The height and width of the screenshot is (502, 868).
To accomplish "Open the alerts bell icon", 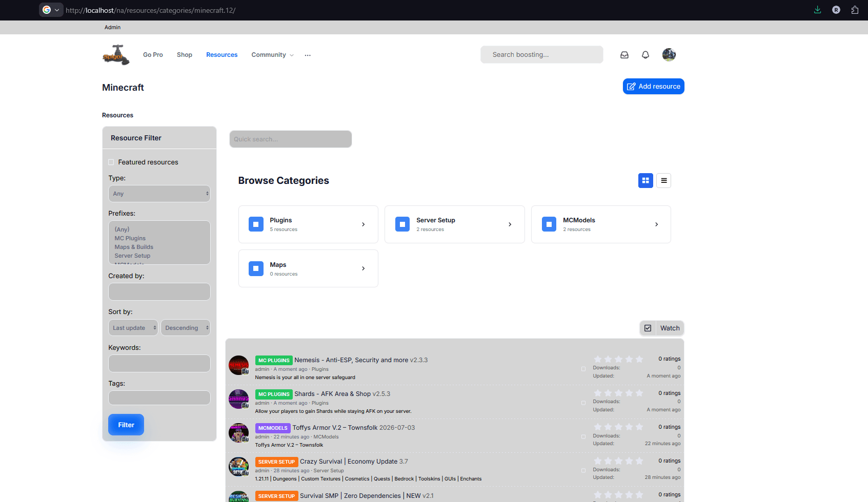I will pos(645,55).
